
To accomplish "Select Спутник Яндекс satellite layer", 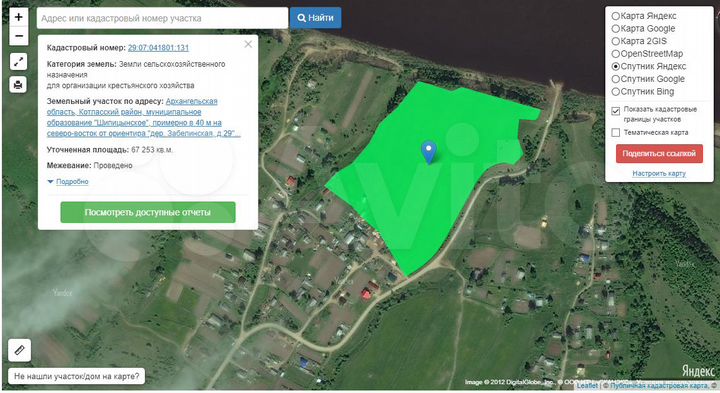I will click(x=649, y=66).
